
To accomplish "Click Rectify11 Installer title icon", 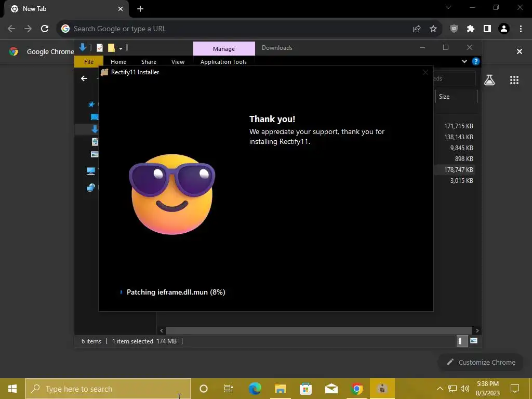I will (104, 72).
